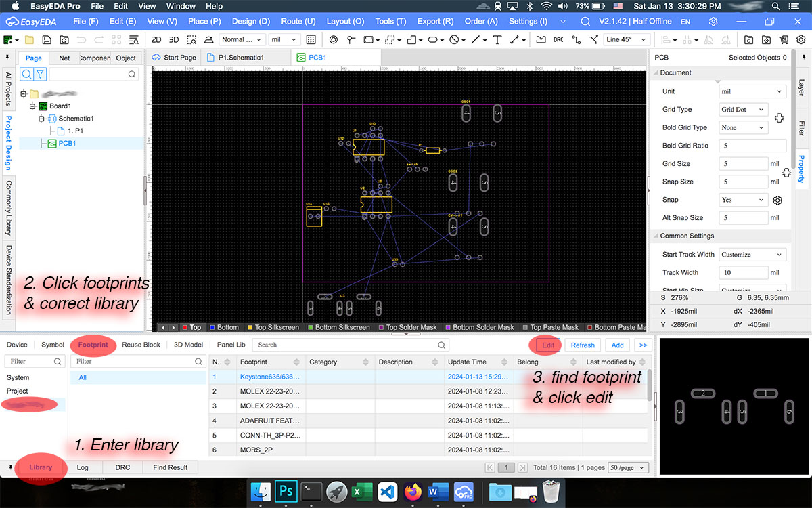Open the 50/page pagination dropdown
The image size is (812, 508).
[x=629, y=467]
